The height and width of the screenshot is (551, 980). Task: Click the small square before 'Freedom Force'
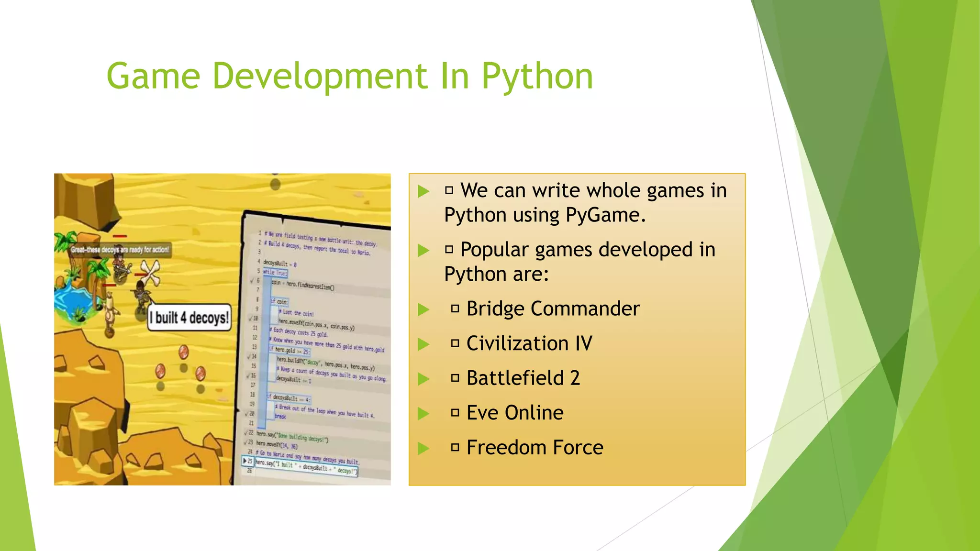pos(455,448)
